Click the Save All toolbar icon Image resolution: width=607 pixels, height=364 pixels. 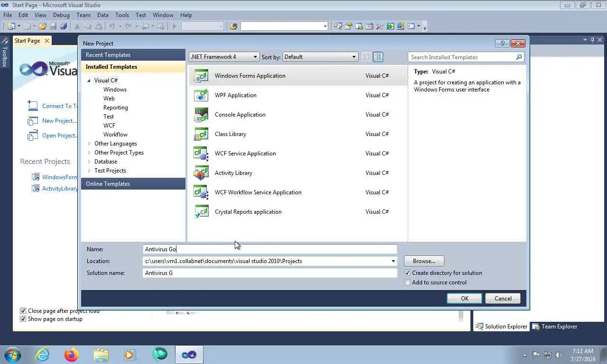point(63,26)
